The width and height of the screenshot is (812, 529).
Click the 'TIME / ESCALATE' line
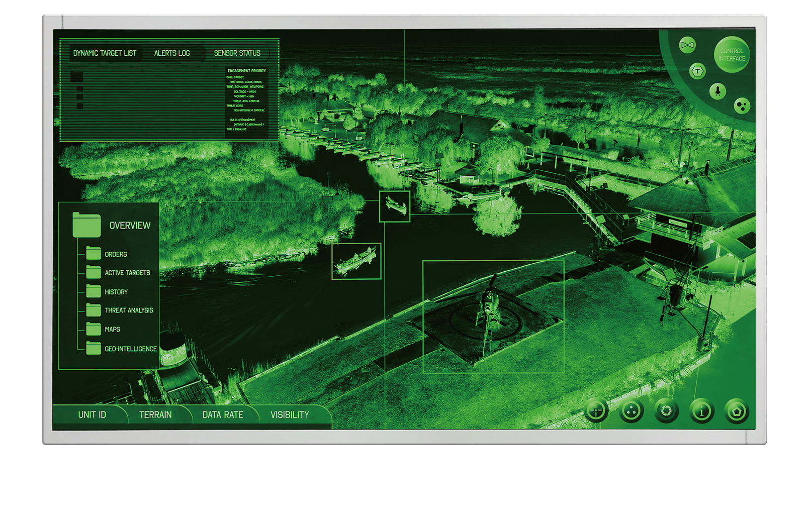(236, 129)
